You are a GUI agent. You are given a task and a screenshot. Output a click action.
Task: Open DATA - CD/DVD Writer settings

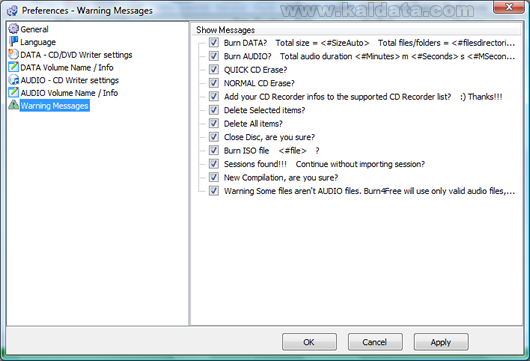tap(76, 55)
